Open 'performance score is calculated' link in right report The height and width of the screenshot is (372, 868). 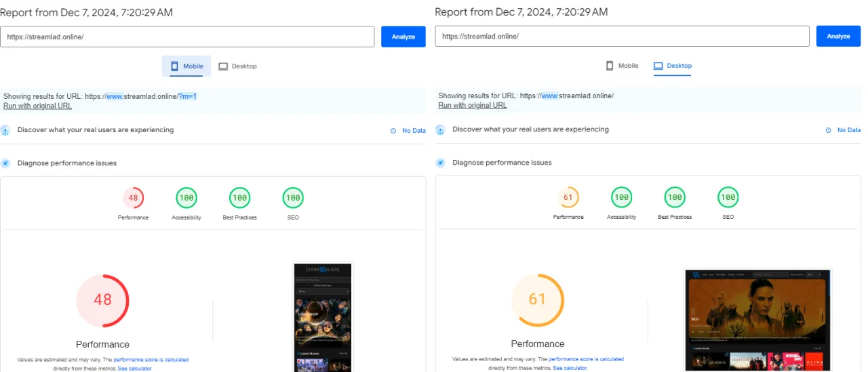pos(586,359)
